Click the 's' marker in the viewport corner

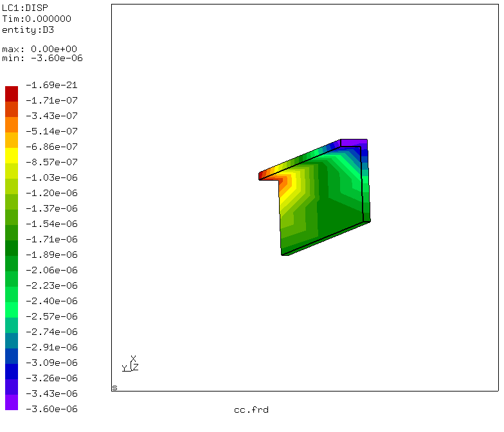point(114,388)
